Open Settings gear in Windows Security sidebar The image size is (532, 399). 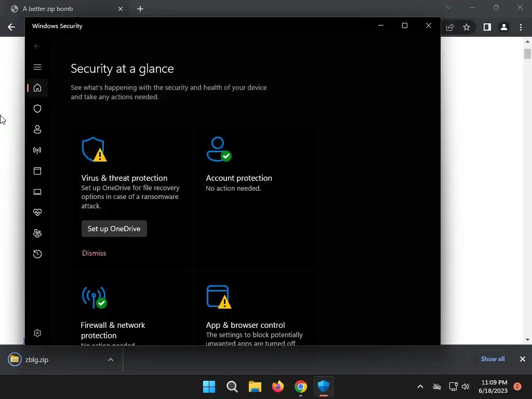37,333
